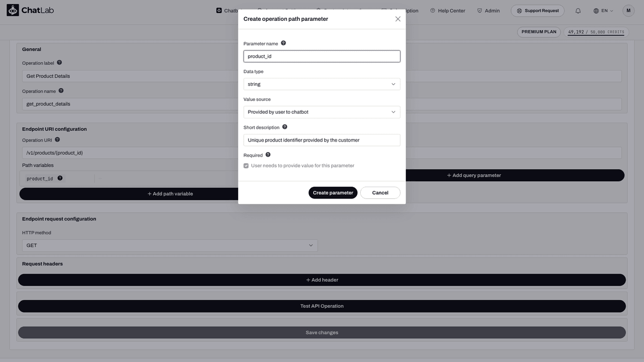Screen dimensions: 644x362
Task: Click the Parameter name help icon
Action: [283, 43]
